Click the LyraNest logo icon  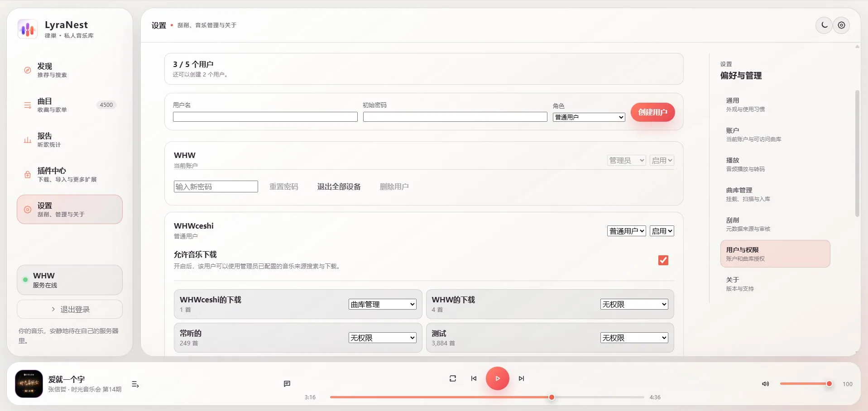(x=28, y=29)
